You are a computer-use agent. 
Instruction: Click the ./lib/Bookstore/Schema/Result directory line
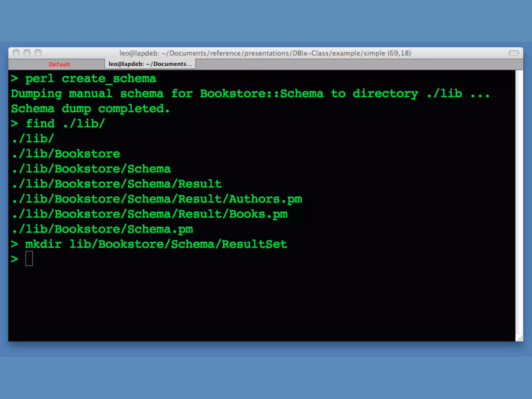coord(117,184)
